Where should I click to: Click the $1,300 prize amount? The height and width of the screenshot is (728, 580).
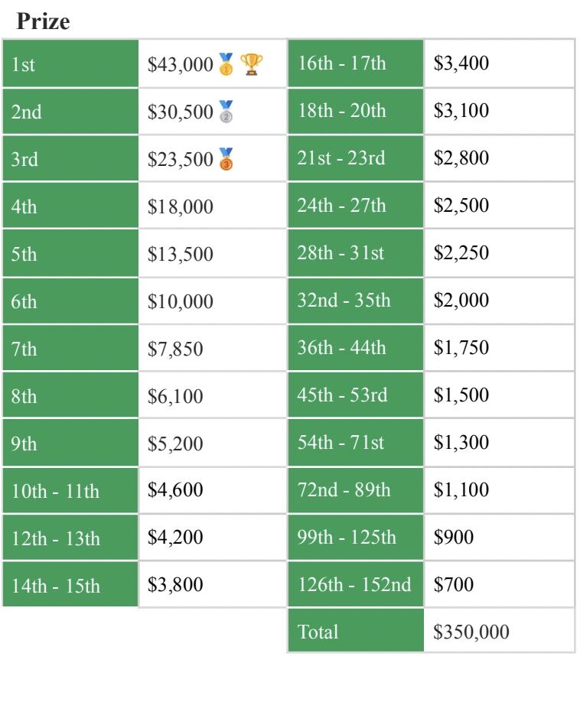[461, 442]
